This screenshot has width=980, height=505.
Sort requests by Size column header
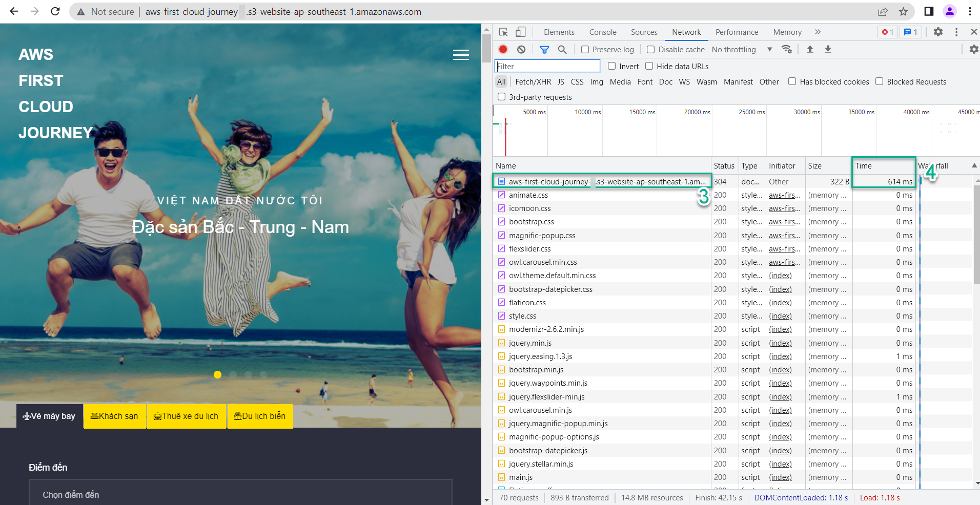coord(828,165)
